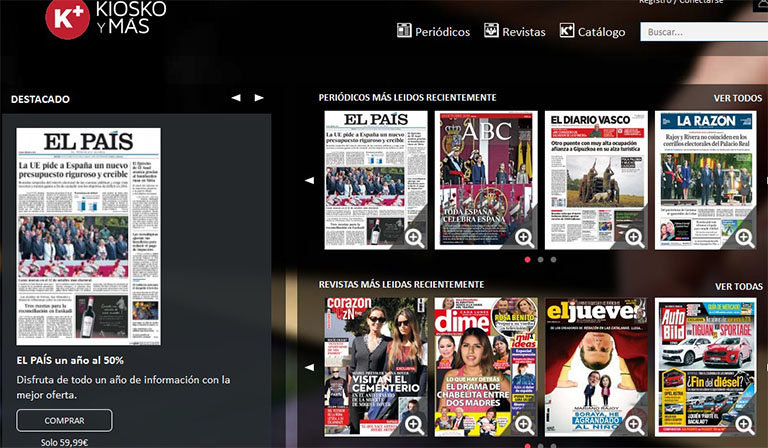Open Corazón magazine cover
This screenshot has height=448, width=768.
point(376,367)
